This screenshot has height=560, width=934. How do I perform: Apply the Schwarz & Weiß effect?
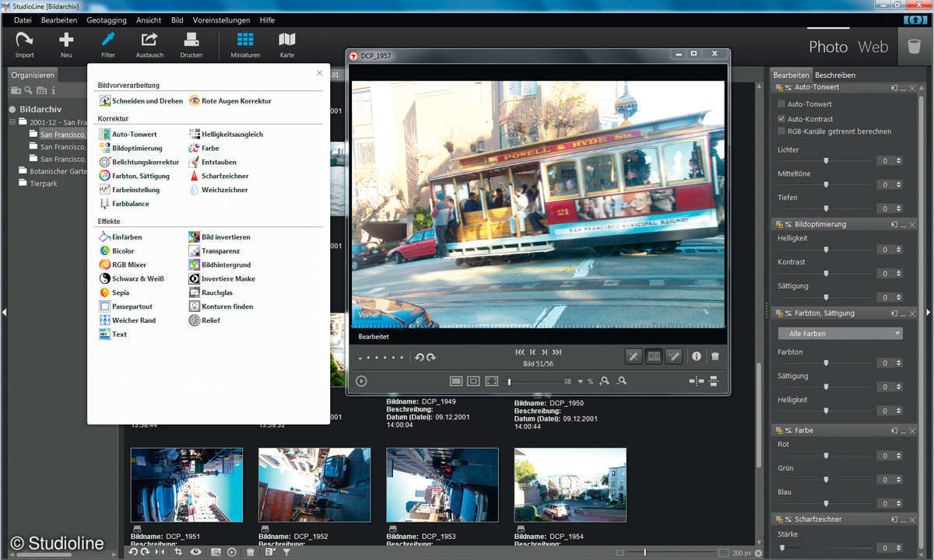[x=132, y=279]
